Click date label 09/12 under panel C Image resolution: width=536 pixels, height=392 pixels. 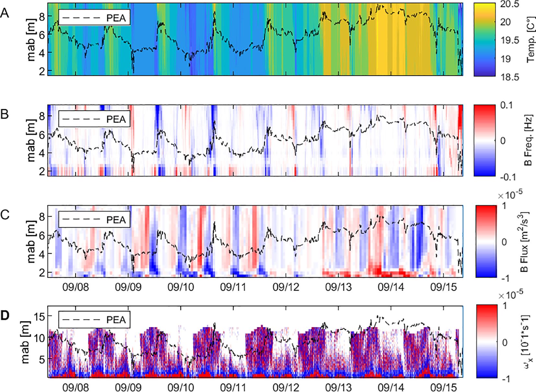[x=286, y=287]
